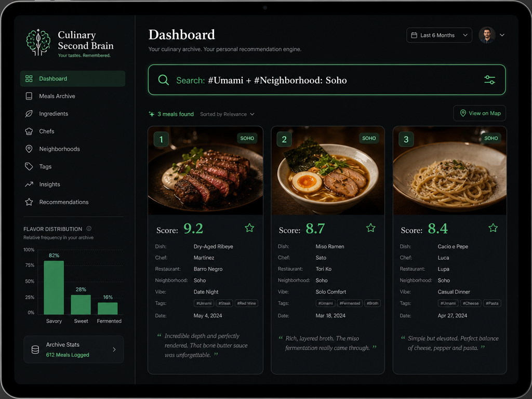
Task: Click the Ingredients leaf icon
Action: coord(29,114)
